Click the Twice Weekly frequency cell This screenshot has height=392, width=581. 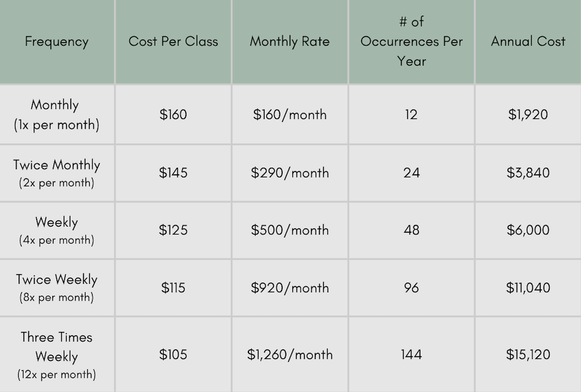click(x=57, y=288)
